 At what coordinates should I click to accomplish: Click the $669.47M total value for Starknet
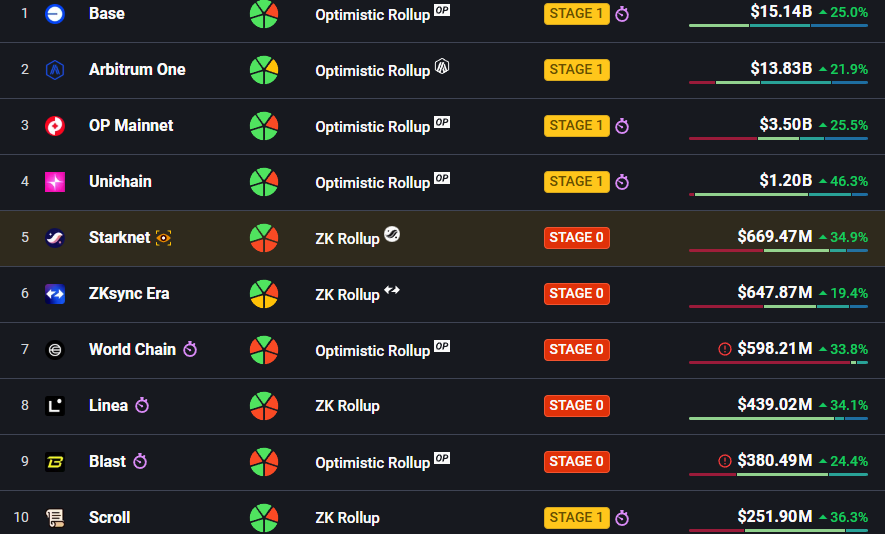pos(774,237)
